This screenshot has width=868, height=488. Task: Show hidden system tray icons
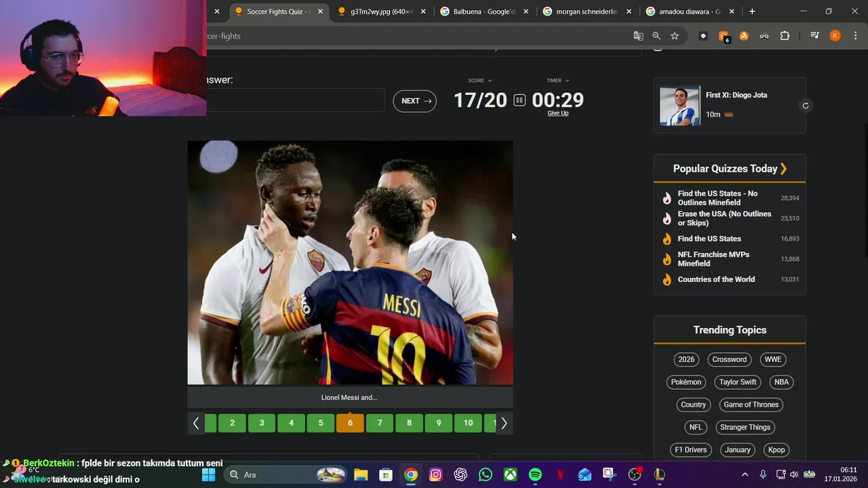click(x=745, y=474)
